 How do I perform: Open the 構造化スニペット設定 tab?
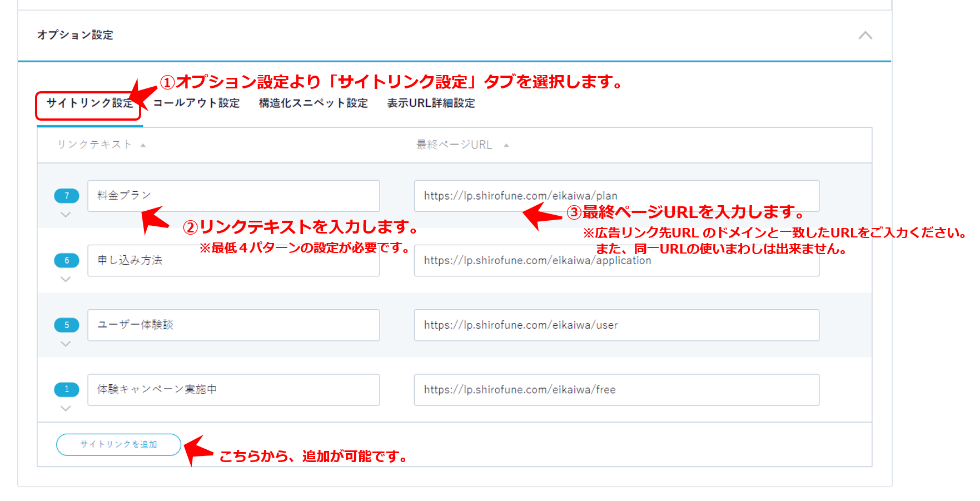(314, 103)
